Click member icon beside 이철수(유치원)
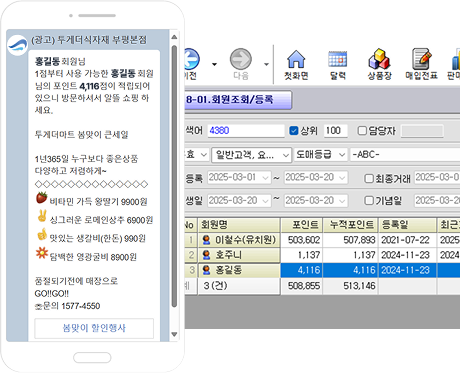Viewport: 460px width, 373px height. [x=207, y=240]
